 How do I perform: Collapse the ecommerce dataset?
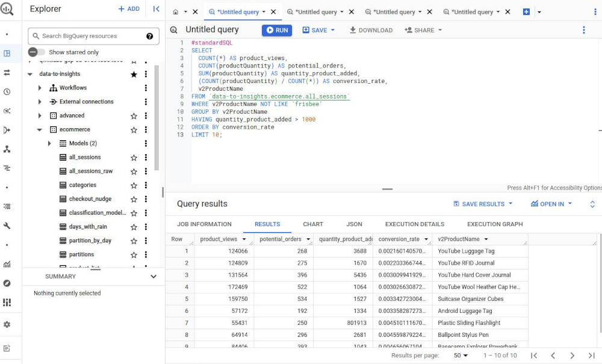[x=40, y=129]
